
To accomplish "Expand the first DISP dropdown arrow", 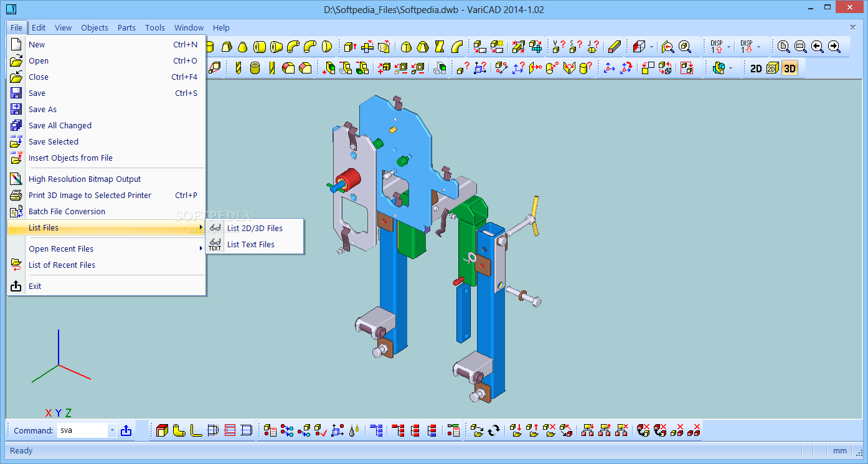I will (729, 47).
